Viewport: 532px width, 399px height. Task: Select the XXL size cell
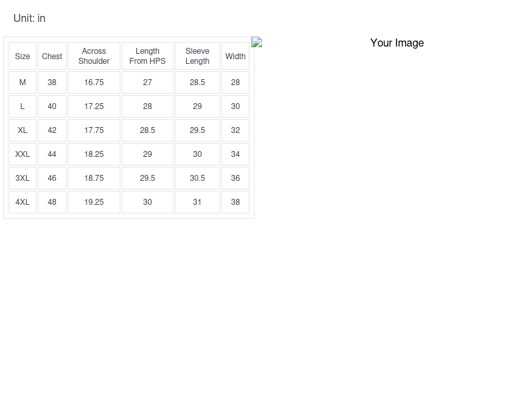(23, 154)
